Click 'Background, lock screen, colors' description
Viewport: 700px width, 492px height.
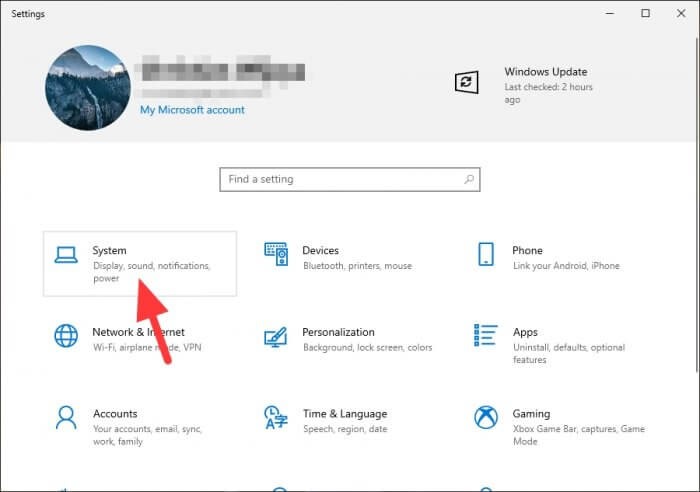(x=367, y=348)
